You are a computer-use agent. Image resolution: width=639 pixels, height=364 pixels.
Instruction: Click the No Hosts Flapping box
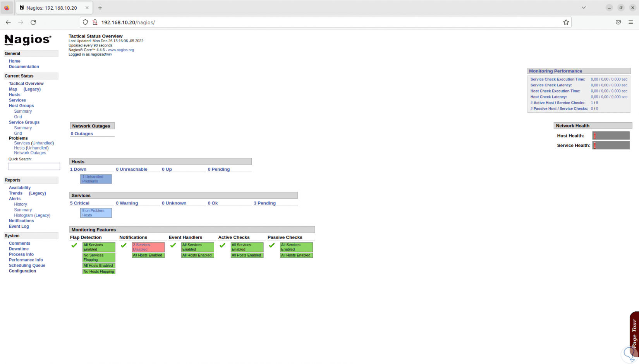pos(99,271)
